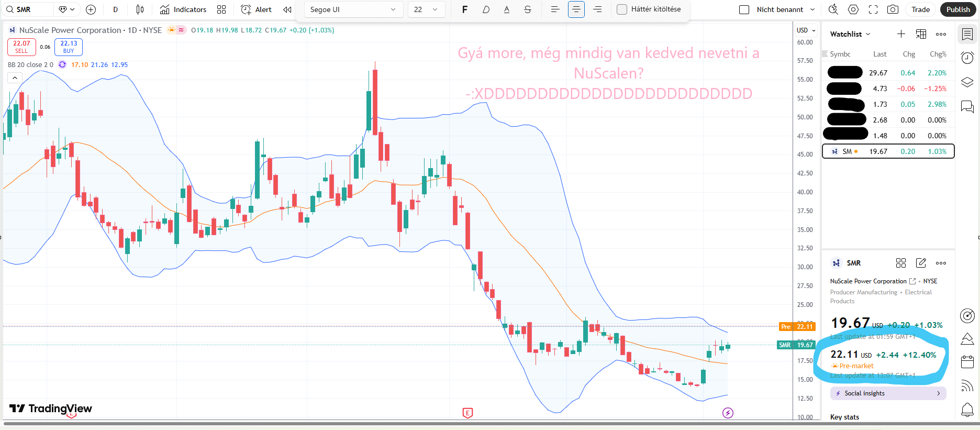Open the candlestick chart type selector
The height and width of the screenshot is (430, 980).
point(140,9)
